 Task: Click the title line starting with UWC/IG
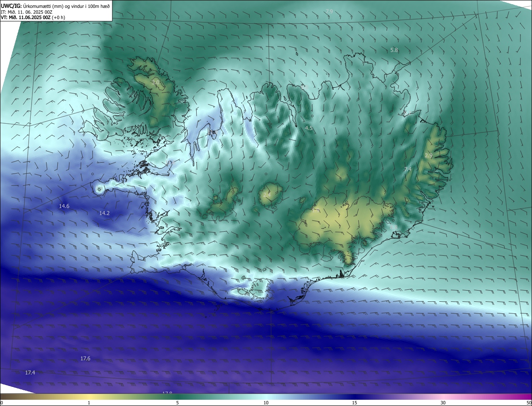tap(55, 6)
